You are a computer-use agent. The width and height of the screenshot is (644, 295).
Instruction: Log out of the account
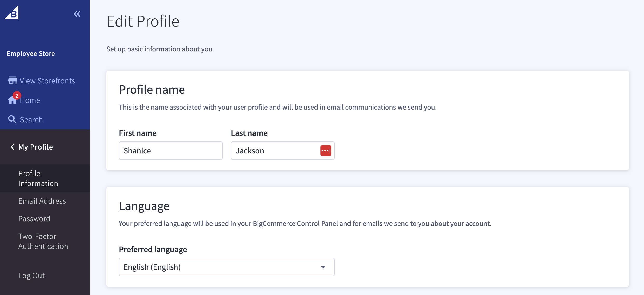[32, 275]
